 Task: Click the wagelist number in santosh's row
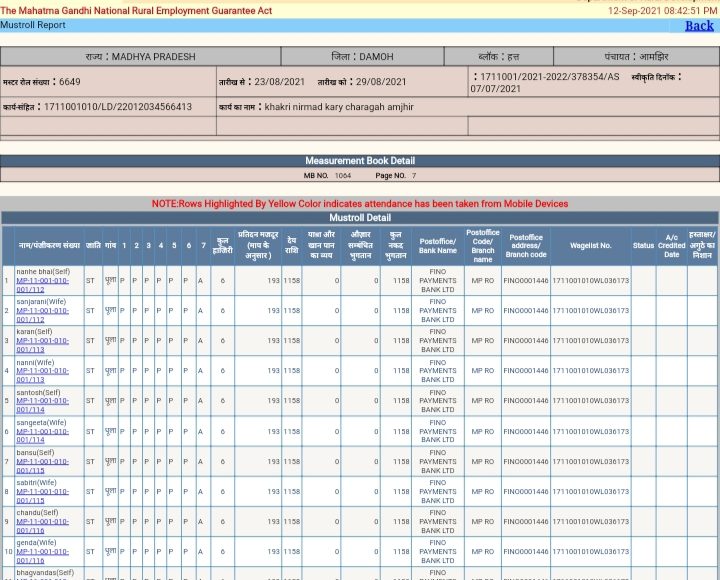coord(591,400)
